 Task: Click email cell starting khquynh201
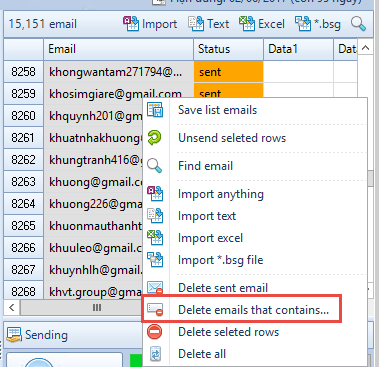pyautogui.click(x=93, y=116)
